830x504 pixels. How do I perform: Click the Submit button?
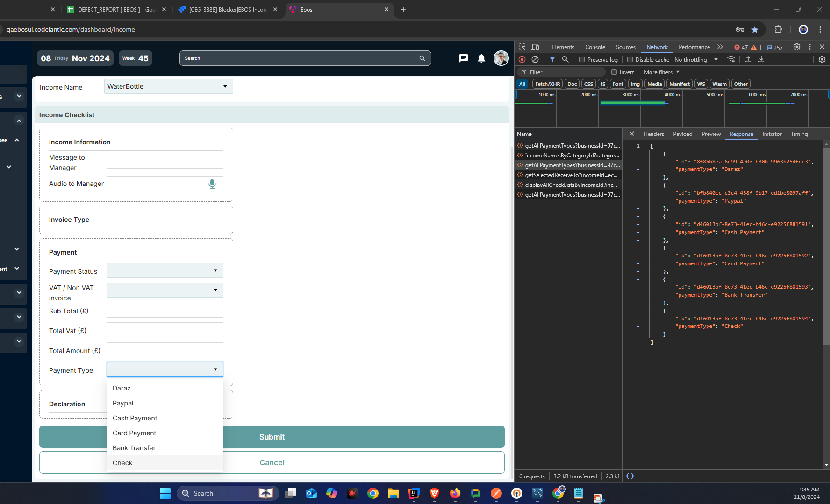coord(272,437)
